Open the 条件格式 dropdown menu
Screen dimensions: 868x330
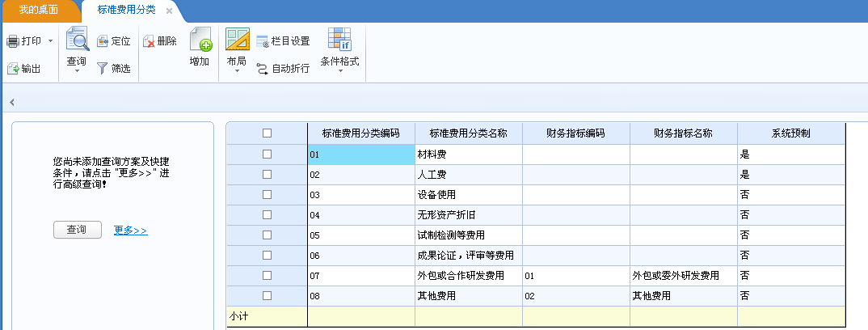pyautogui.click(x=339, y=71)
